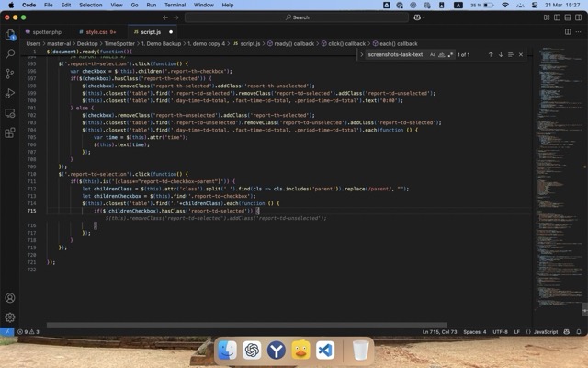Open the Search view in sidebar

click(x=10, y=54)
